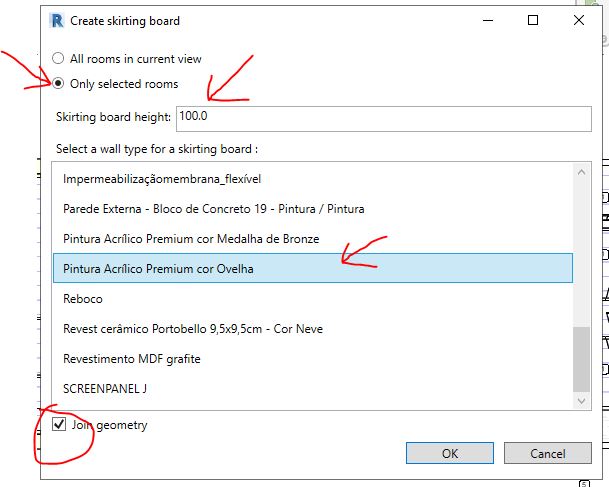This screenshot has width=609, height=487.
Task: Click into the Skirting board height field
Action: point(384,118)
